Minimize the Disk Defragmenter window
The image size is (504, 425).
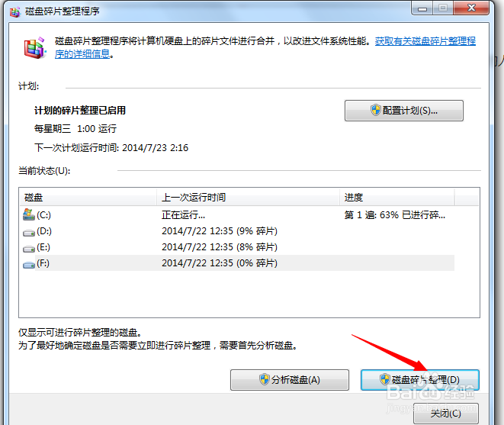tap(422, 8)
